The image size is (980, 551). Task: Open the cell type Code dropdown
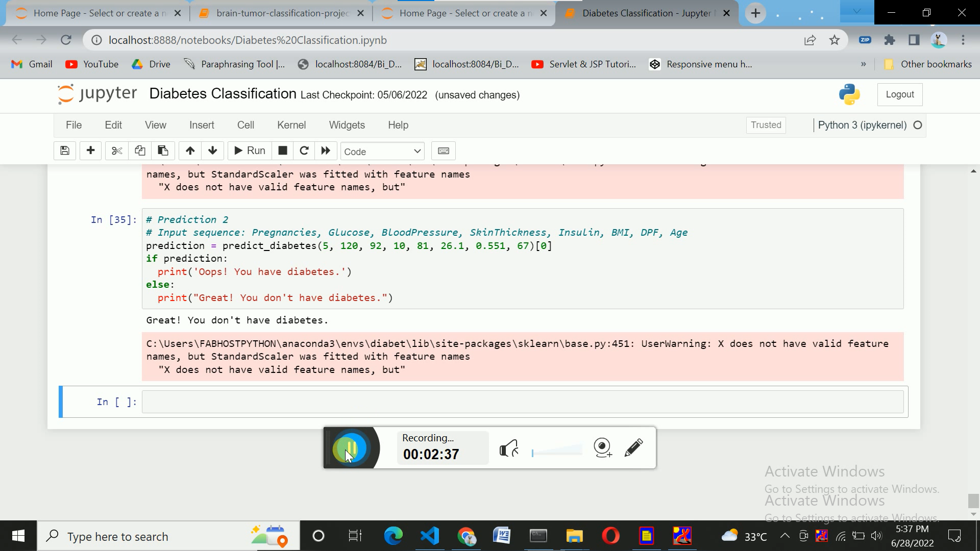point(382,152)
